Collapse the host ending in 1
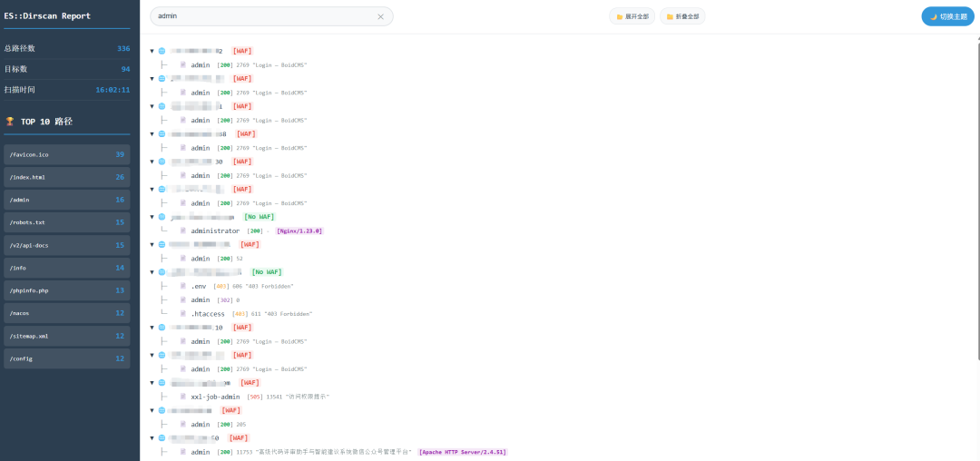Image resolution: width=980 pixels, height=461 pixels. coord(152,106)
